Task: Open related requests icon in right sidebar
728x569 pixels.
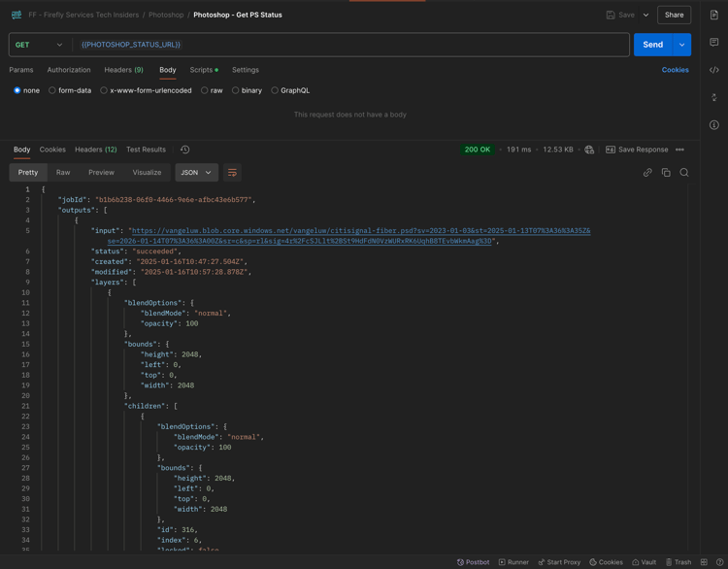Action: pyautogui.click(x=714, y=97)
